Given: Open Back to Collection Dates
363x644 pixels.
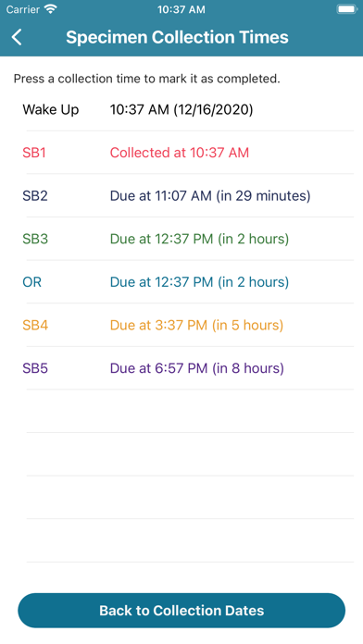Looking at the screenshot, I should click(x=181, y=611).
